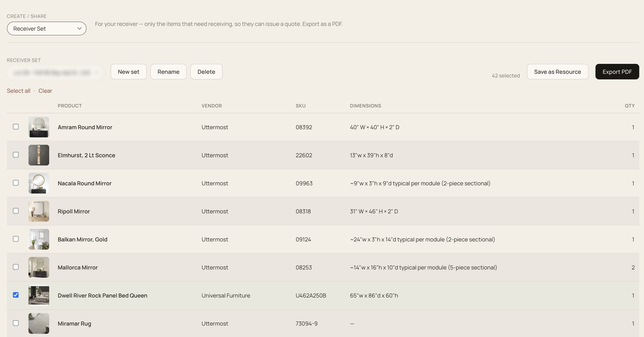This screenshot has height=337, width=644.
Task: Click the SKU column header
Action: [x=301, y=106]
